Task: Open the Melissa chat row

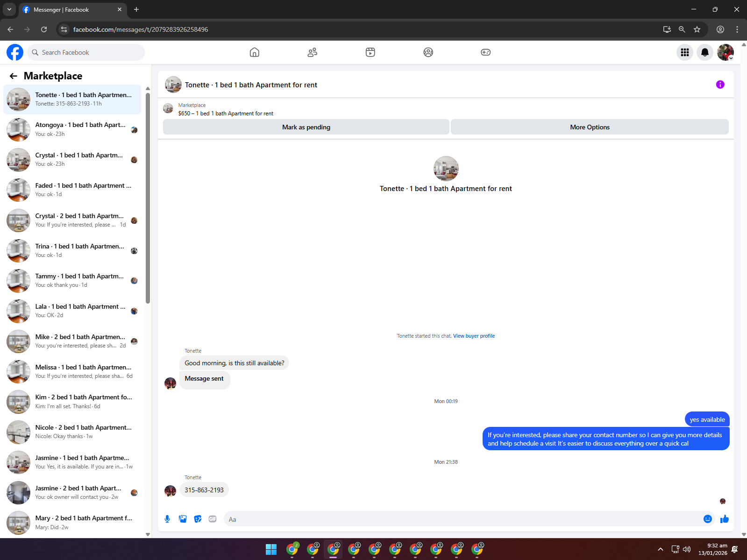Action: tap(72, 372)
